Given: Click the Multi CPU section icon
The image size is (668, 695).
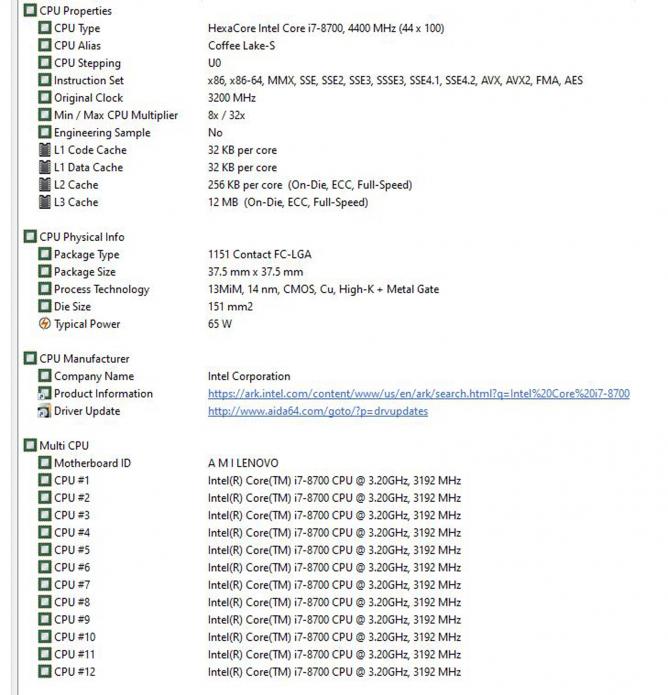Looking at the screenshot, I should pyautogui.click(x=30, y=445).
